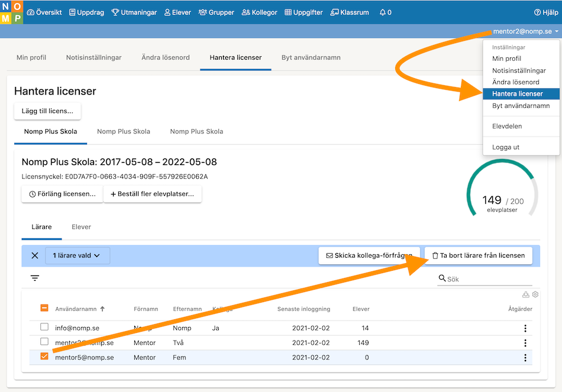Toggle the select-all header checkbox
Viewport: 562px width, 392px height.
pos(44,308)
